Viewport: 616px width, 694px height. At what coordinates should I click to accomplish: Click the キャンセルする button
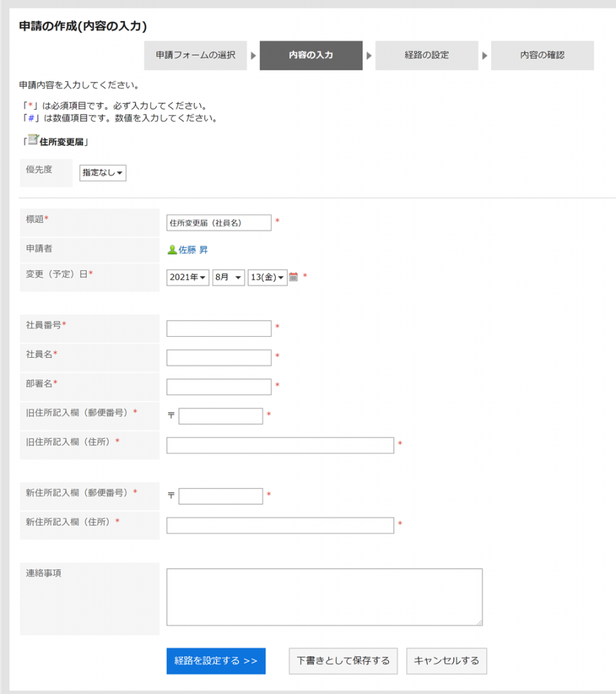click(447, 661)
